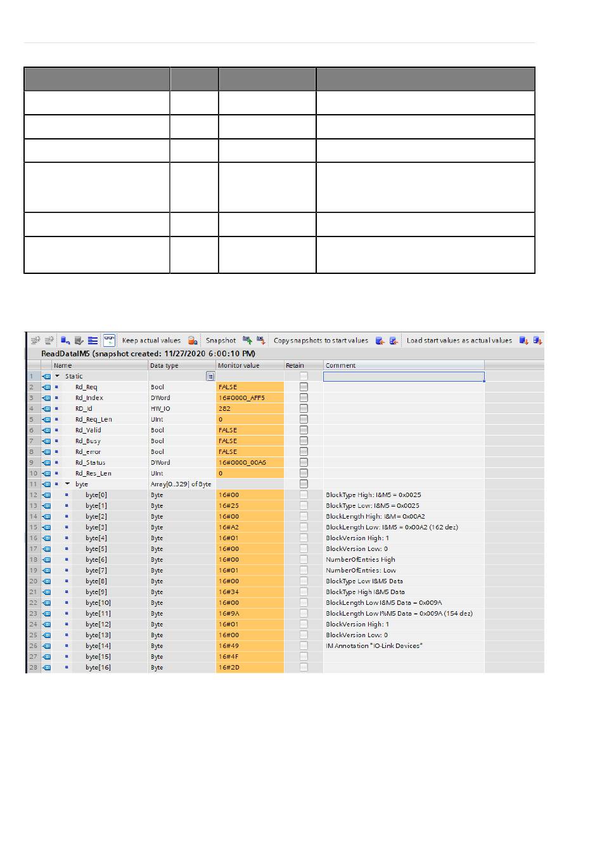Viewport: 602px width, 868px height.
Task: Click the first grayed toolbar icon
Action: coord(35,340)
